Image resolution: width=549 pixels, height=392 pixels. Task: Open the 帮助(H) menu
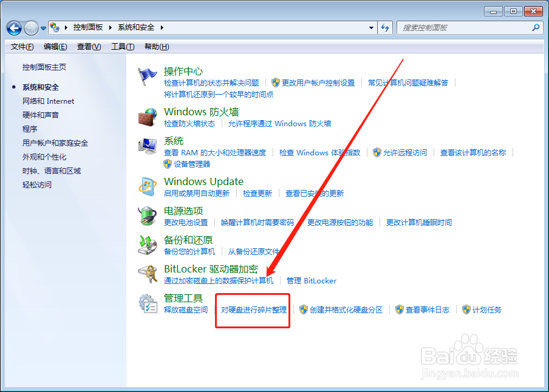(157, 47)
